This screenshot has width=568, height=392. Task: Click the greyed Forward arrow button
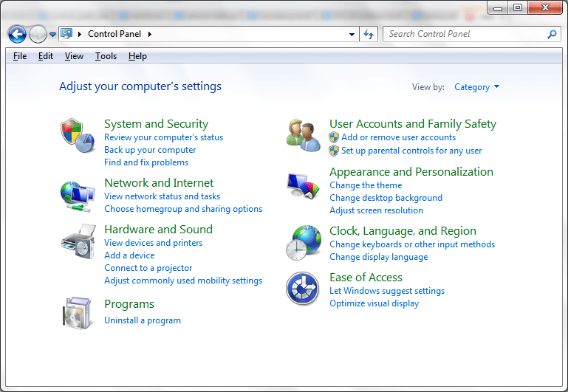click(x=38, y=35)
